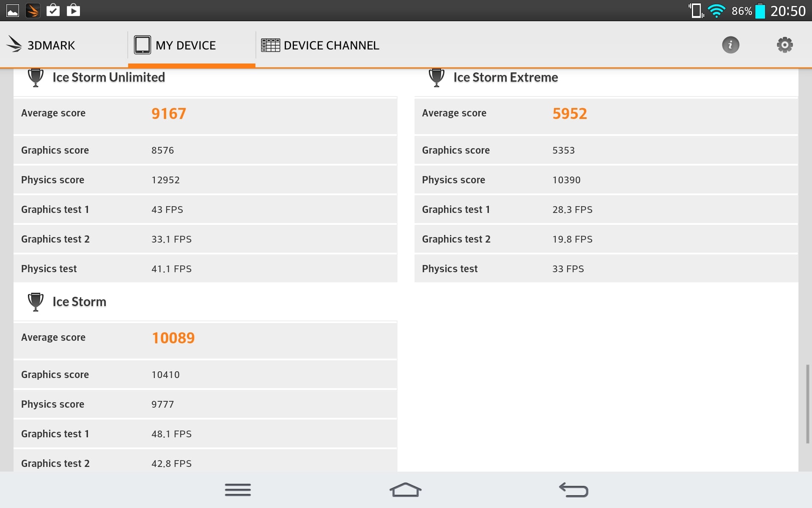Tap the Android menu navigation button
812x508 pixels.
tap(238, 490)
